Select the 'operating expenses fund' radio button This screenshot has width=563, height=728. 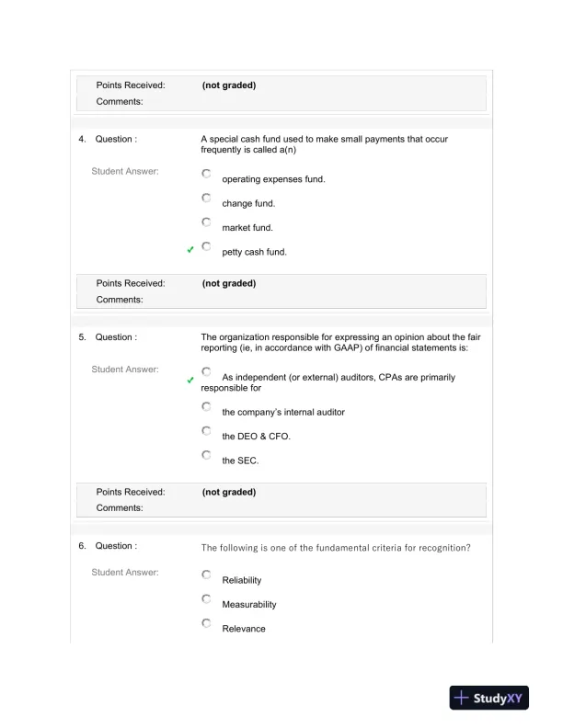coord(206,174)
